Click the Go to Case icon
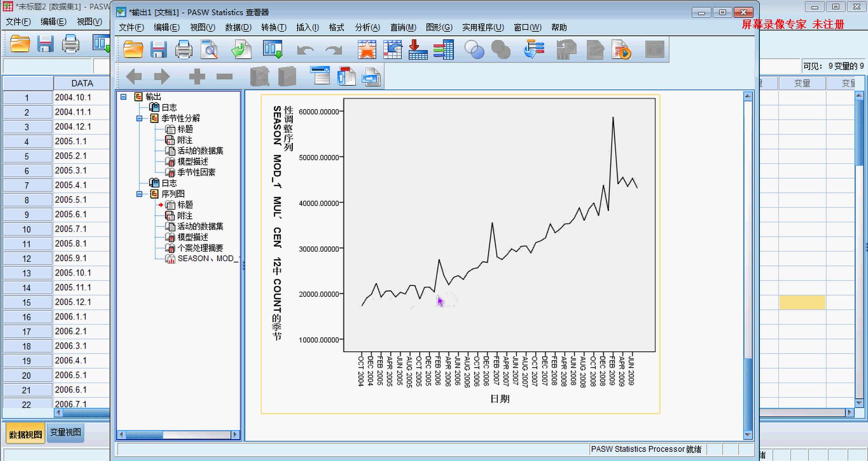The height and width of the screenshot is (461, 868). [393, 49]
